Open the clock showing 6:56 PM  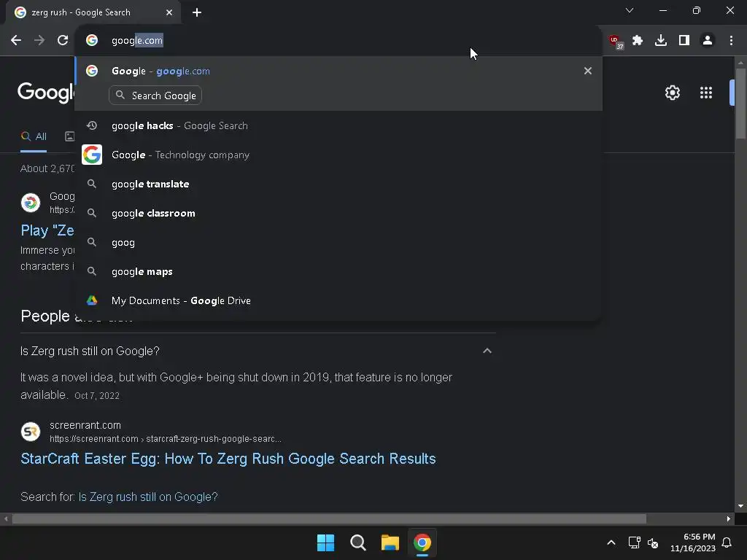[693, 542]
